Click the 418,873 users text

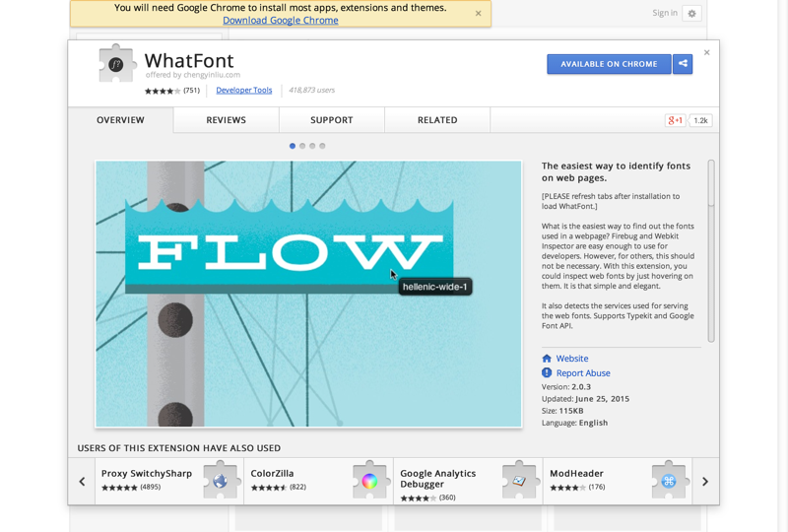pos(311,90)
